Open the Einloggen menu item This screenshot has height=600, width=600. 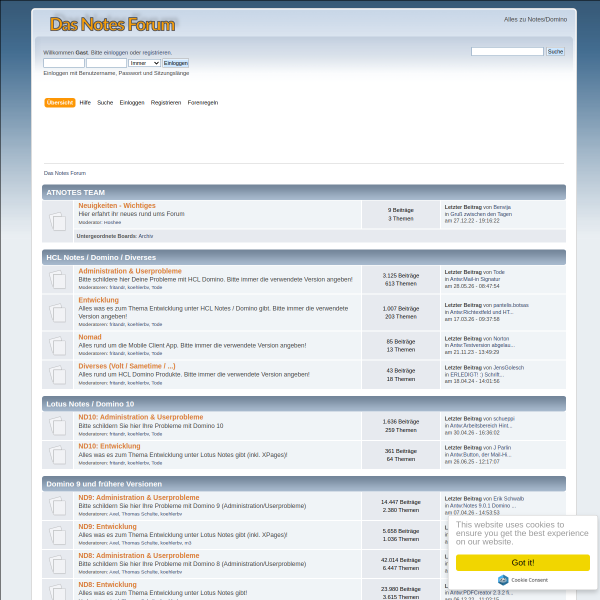[x=132, y=103]
